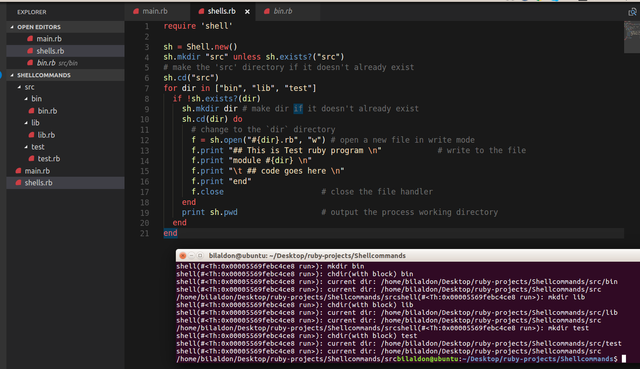This screenshot has width=640, height=369.
Task: Close the shells.rb tab with the X
Action: click(x=247, y=12)
